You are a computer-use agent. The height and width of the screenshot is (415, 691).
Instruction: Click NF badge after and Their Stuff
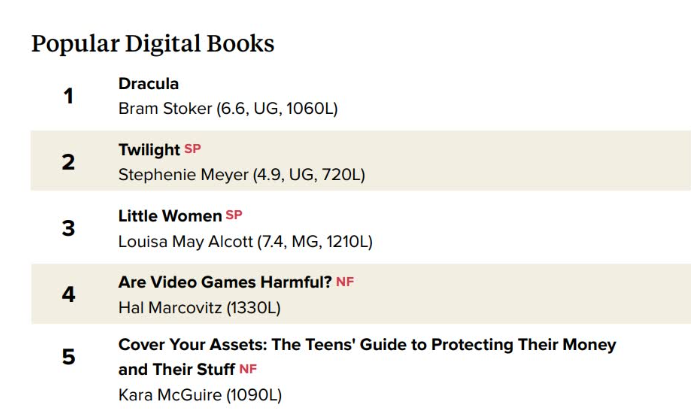coord(248,369)
